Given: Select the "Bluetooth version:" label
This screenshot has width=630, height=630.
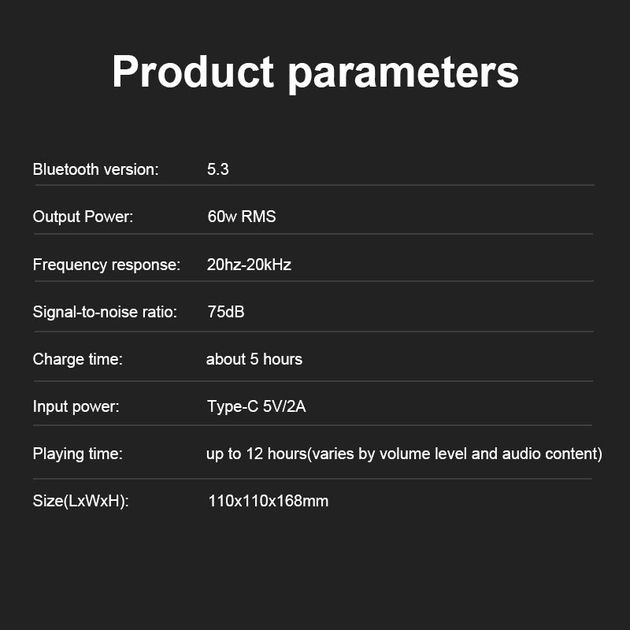Looking at the screenshot, I should tap(95, 170).
